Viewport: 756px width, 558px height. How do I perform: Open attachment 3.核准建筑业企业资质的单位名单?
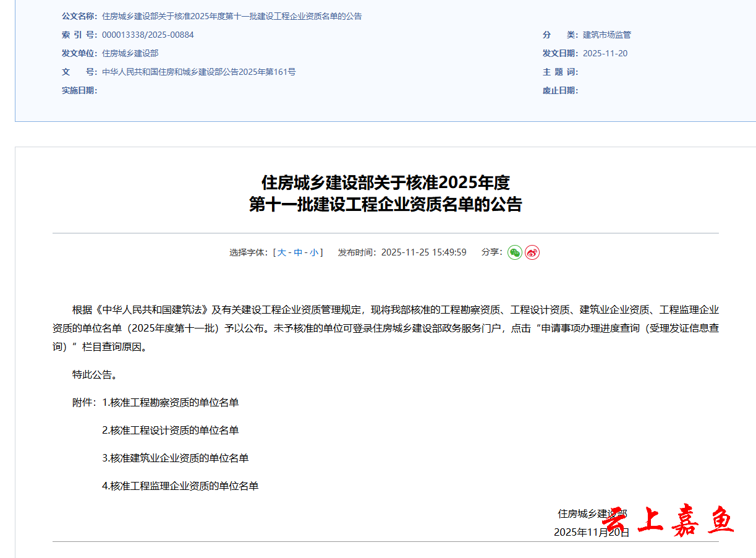click(176, 458)
